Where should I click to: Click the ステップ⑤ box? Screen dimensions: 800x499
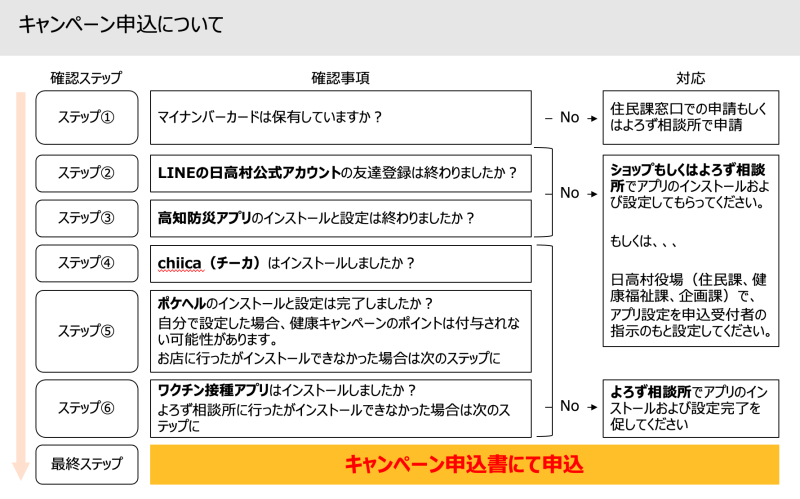86,330
